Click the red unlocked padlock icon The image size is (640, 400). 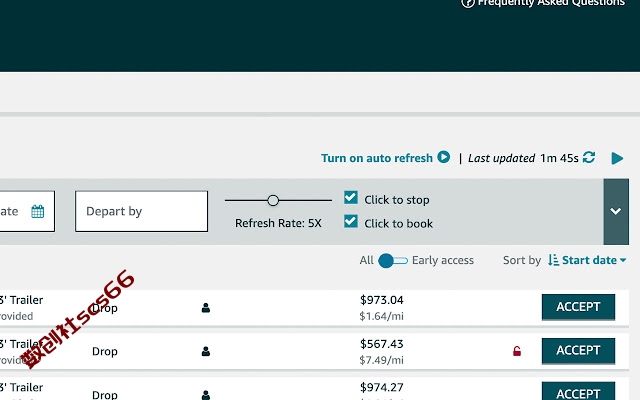click(517, 351)
